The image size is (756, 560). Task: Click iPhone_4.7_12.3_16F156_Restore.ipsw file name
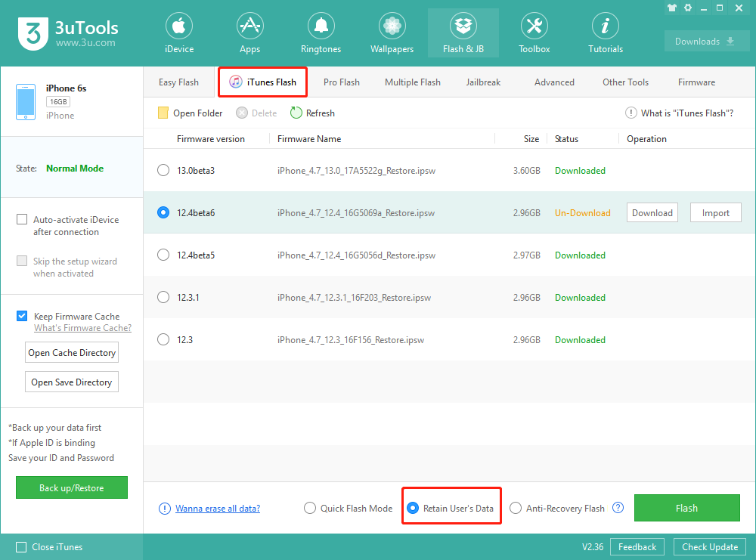tap(351, 340)
